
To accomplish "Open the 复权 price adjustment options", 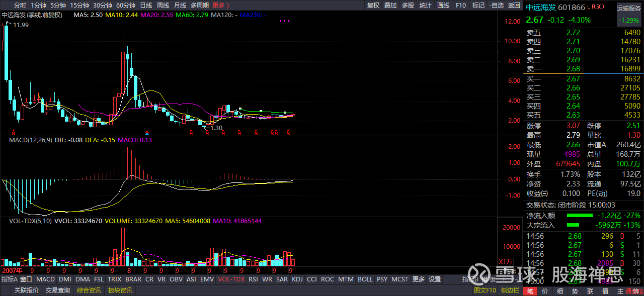I will point(373,5).
